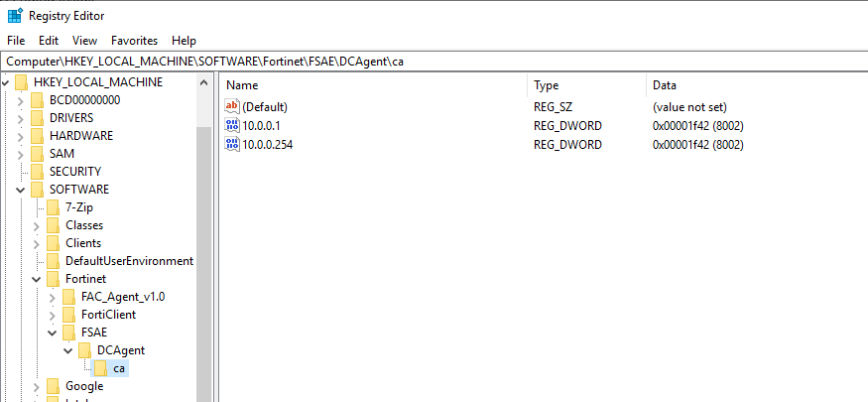The width and height of the screenshot is (868, 402).
Task: Expand the FAC_Agent_v1.0 key
Action: pyautogui.click(x=52, y=297)
